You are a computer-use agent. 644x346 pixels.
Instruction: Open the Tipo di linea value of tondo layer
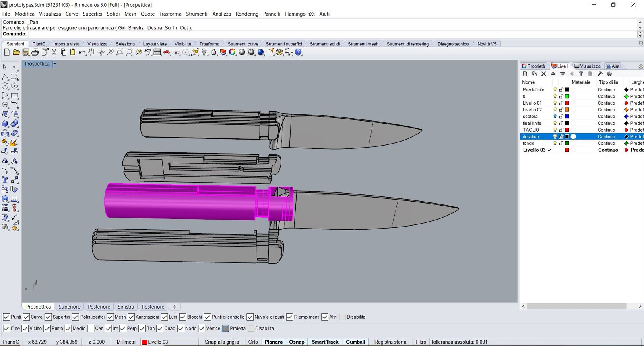pos(606,143)
